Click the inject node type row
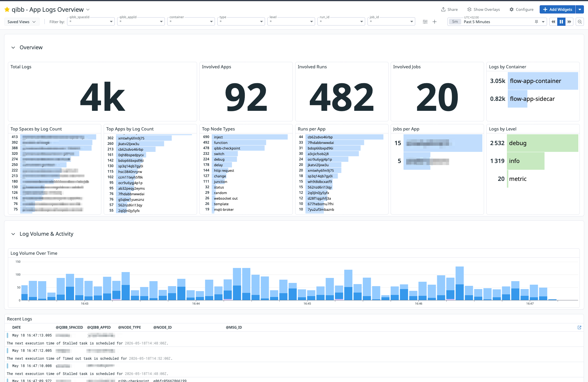588x382 pixels. pos(245,137)
